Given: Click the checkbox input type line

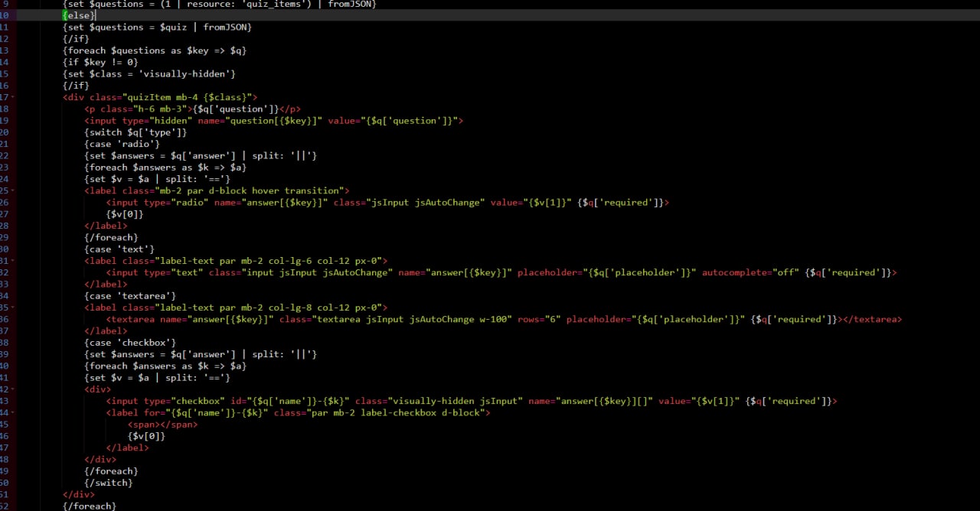Looking at the screenshot, I should (471, 401).
